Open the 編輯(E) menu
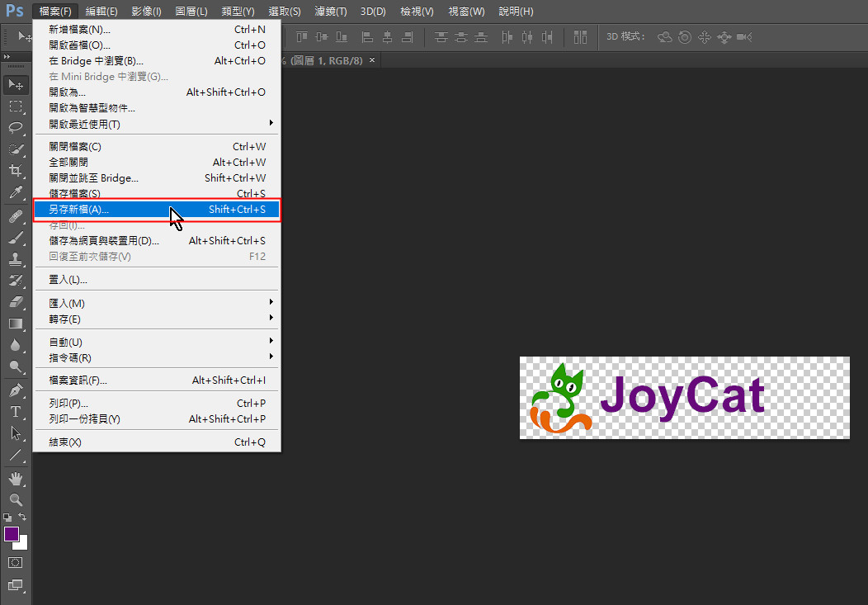 pyautogui.click(x=101, y=11)
